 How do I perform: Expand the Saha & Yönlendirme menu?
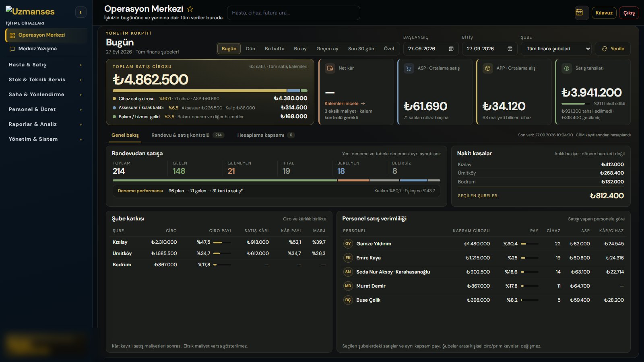(x=45, y=95)
